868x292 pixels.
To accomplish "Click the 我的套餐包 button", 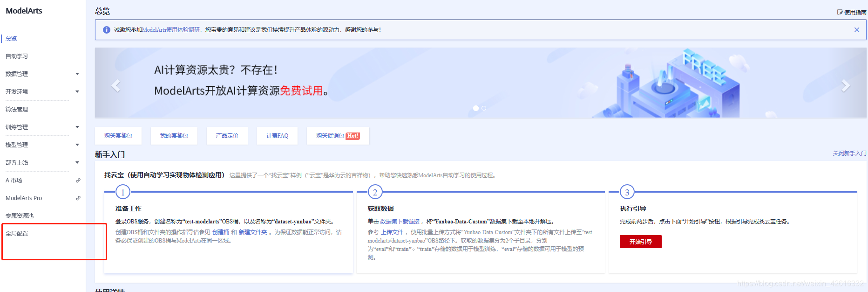I will 174,136.
